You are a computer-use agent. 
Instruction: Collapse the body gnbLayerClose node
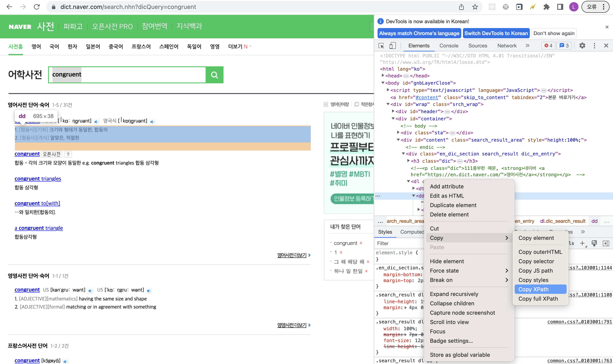(383, 83)
